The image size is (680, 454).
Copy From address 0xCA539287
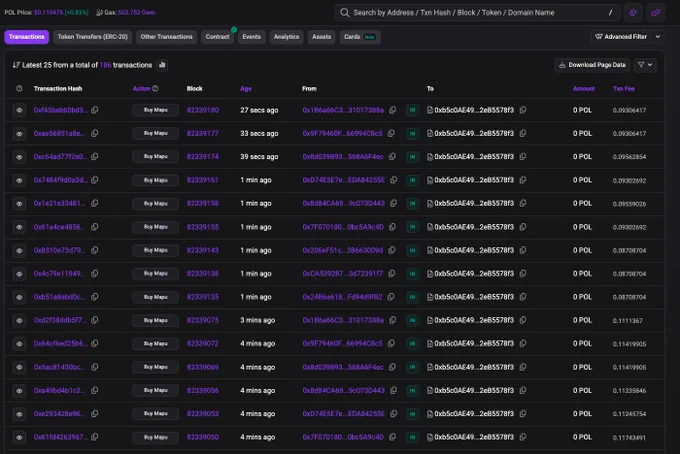pos(392,274)
